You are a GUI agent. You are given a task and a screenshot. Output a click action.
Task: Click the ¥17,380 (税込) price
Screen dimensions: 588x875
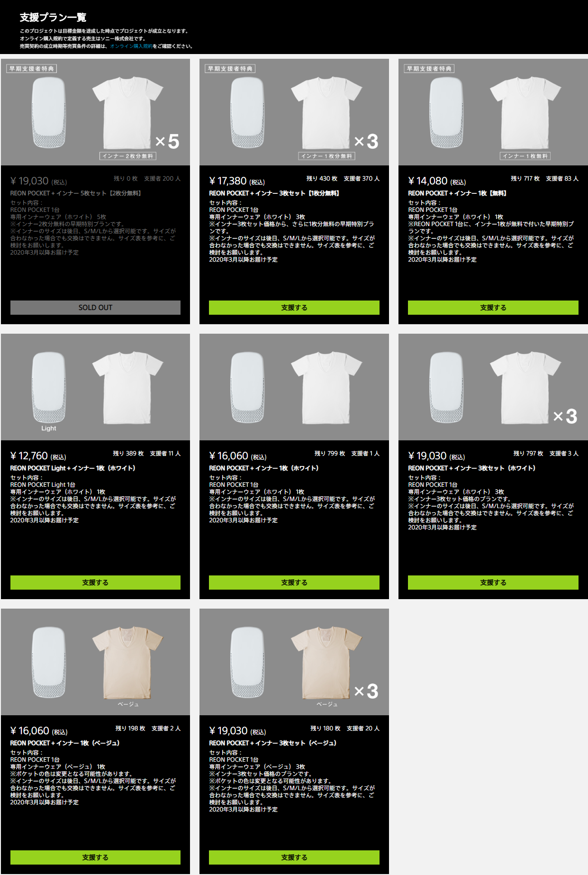click(x=237, y=181)
